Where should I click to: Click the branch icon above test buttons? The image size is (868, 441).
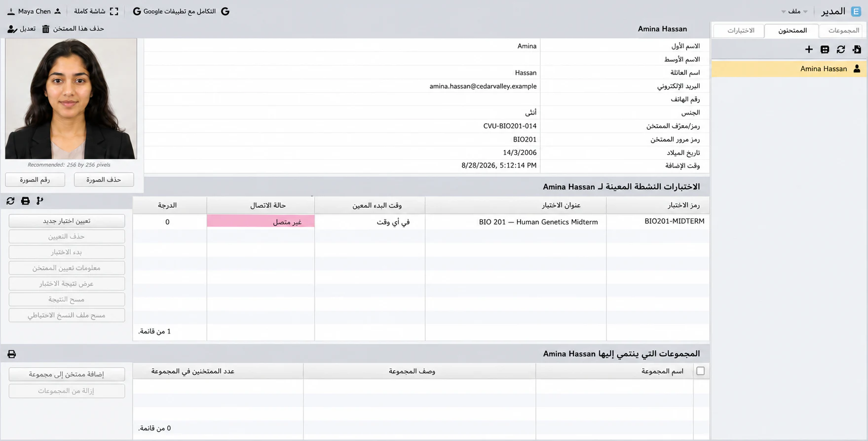(x=40, y=201)
